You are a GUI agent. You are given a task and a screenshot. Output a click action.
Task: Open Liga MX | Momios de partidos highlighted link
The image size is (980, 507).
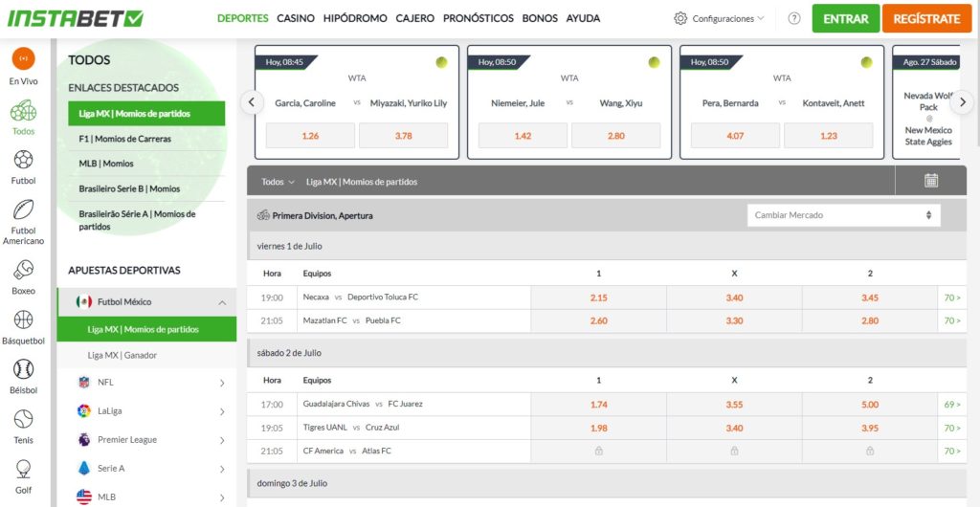(146, 114)
